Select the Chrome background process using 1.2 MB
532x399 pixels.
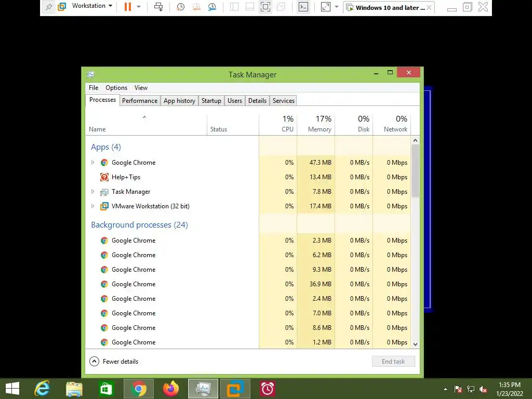[x=248, y=342]
